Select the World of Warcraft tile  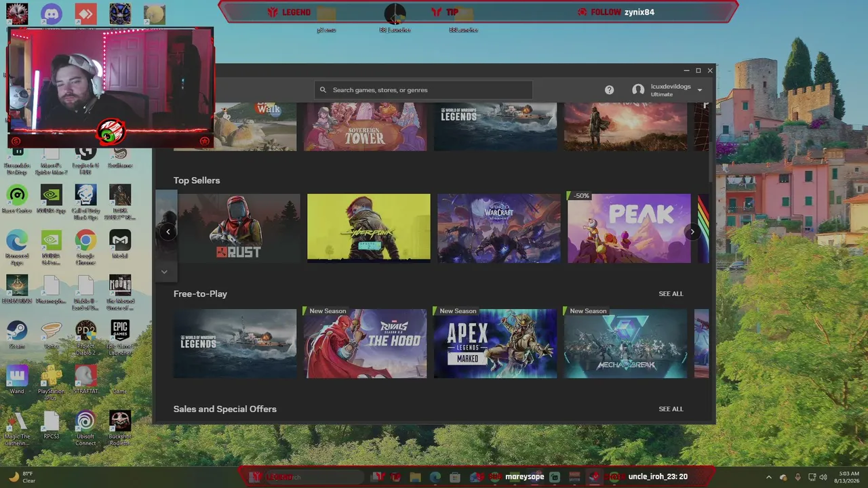click(498, 228)
